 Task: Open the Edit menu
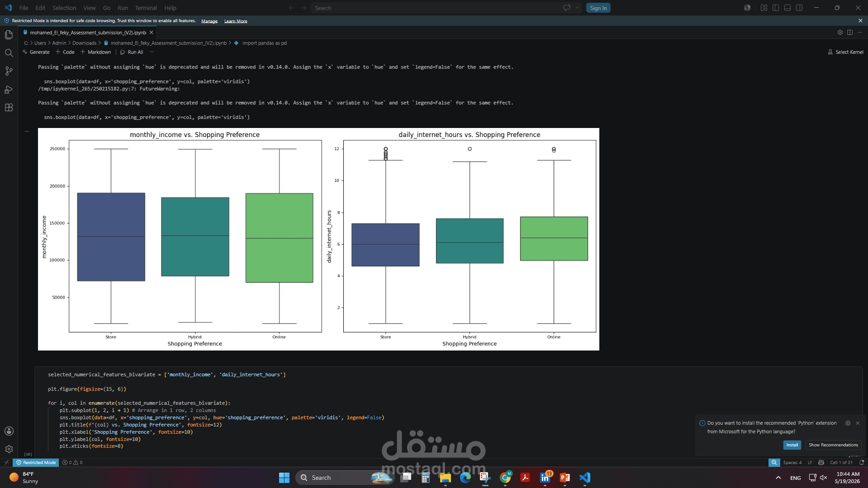point(40,8)
